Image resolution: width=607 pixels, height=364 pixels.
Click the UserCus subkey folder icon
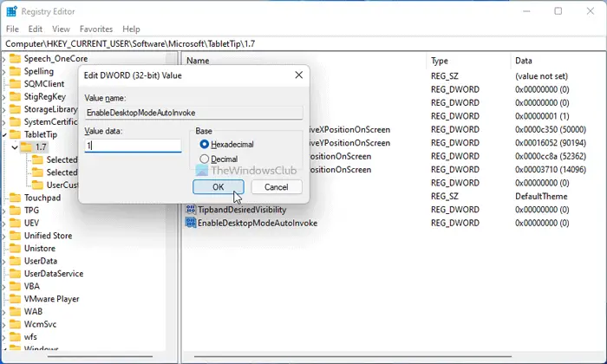(x=37, y=185)
